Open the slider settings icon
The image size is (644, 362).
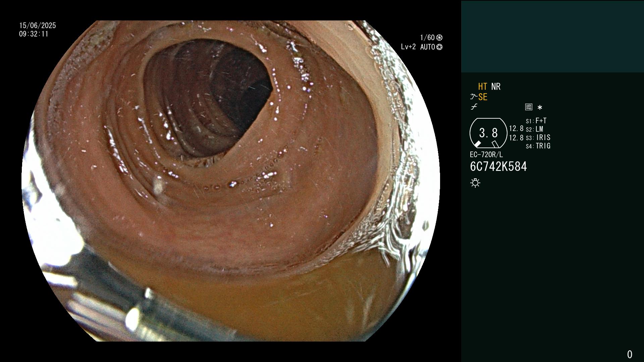point(529,107)
